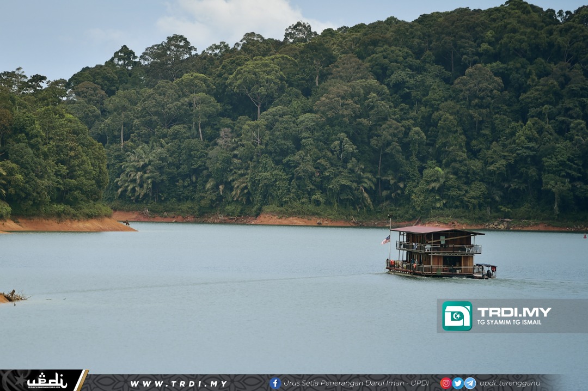Click the red buoy on the water
Screen dimensions: 588x391
coord(585,236)
